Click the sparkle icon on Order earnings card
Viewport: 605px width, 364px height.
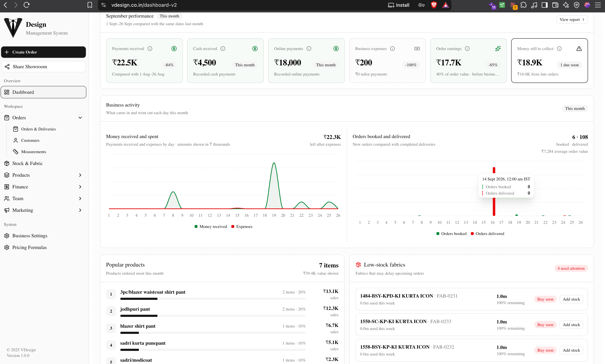tap(498, 49)
